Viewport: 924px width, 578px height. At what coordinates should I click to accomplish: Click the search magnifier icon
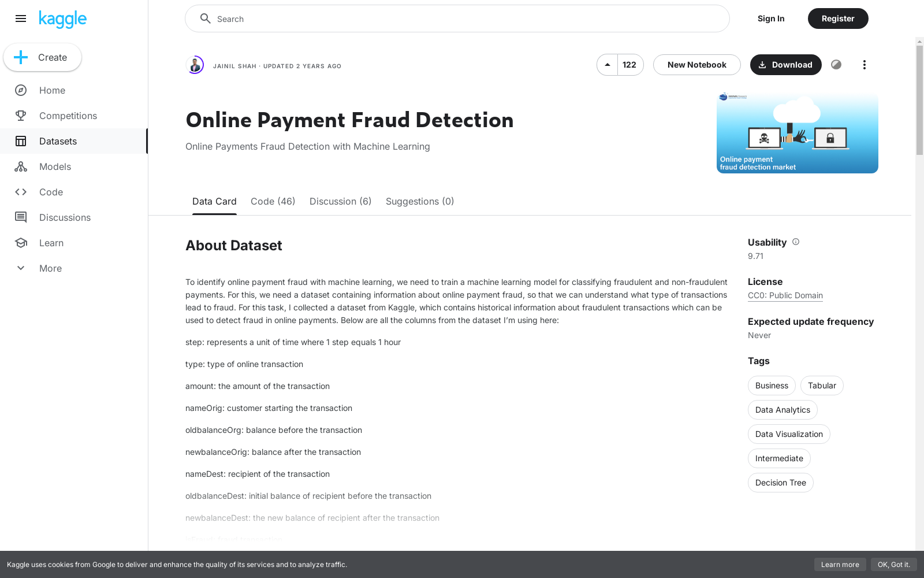coord(205,18)
